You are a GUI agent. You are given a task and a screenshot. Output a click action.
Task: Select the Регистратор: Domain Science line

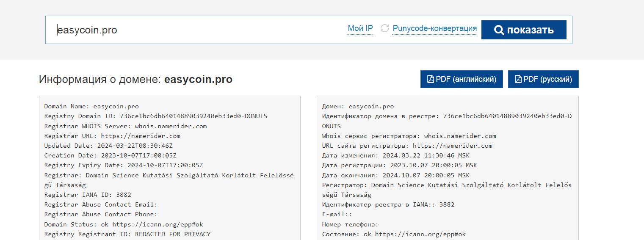pos(447,190)
